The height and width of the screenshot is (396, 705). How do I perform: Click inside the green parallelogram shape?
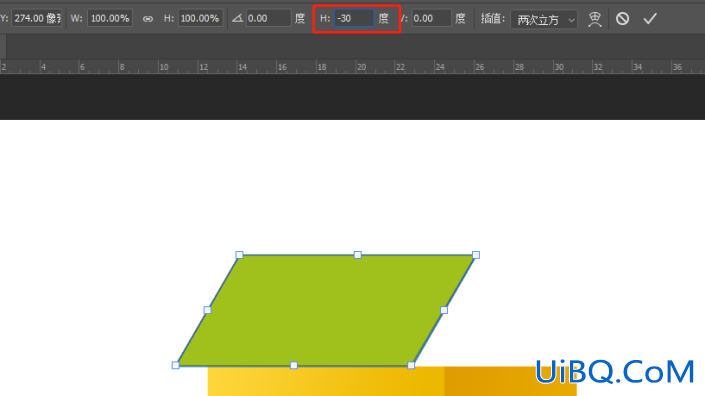[x=326, y=310]
